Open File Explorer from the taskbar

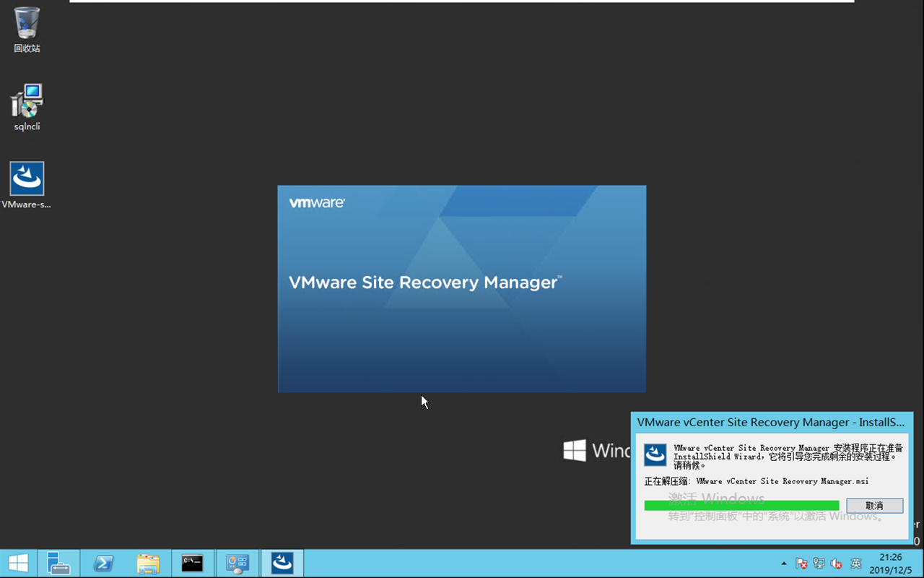[x=148, y=564]
